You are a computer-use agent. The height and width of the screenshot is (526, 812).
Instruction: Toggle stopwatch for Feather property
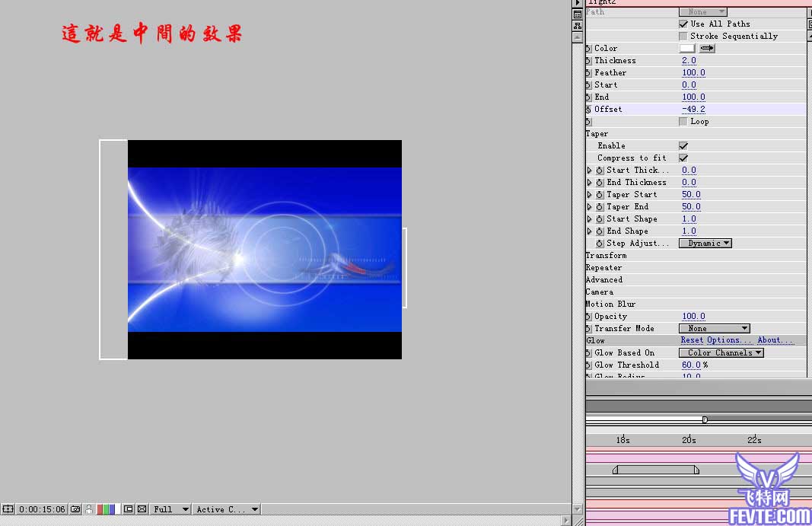point(589,73)
